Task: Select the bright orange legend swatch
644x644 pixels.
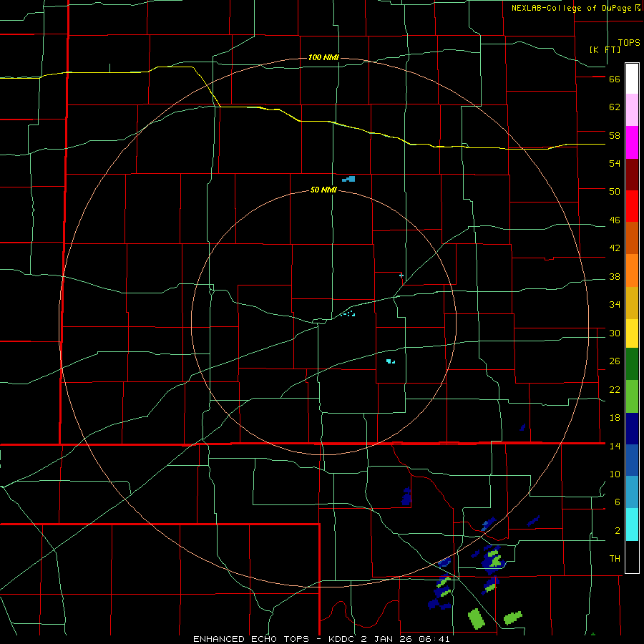Action: pos(632,270)
